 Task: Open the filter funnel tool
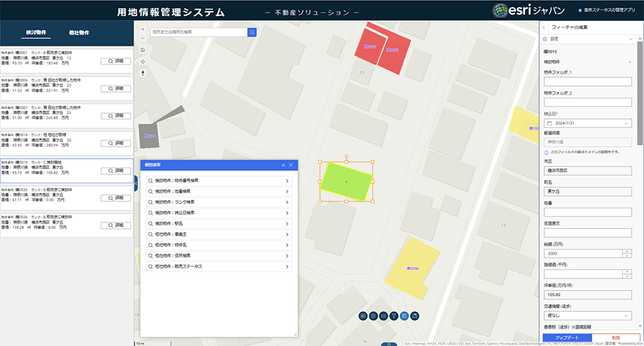tap(393, 316)
